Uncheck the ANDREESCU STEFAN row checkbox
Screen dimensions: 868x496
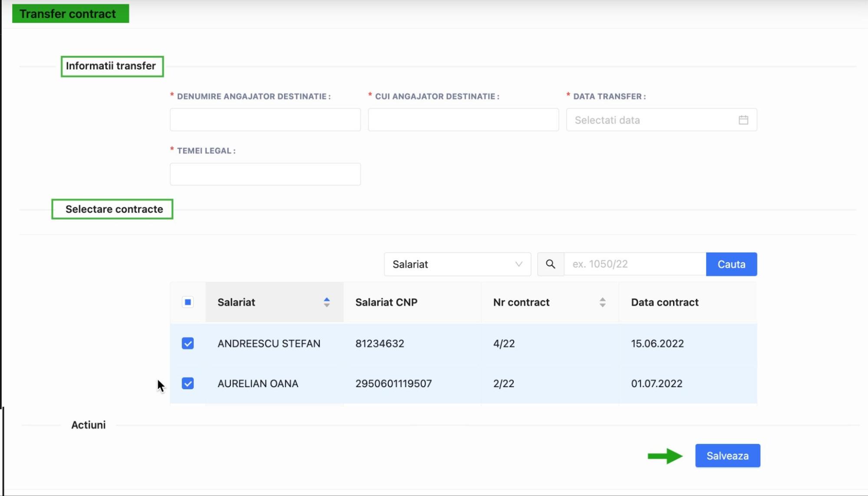(x=188, y=344)
